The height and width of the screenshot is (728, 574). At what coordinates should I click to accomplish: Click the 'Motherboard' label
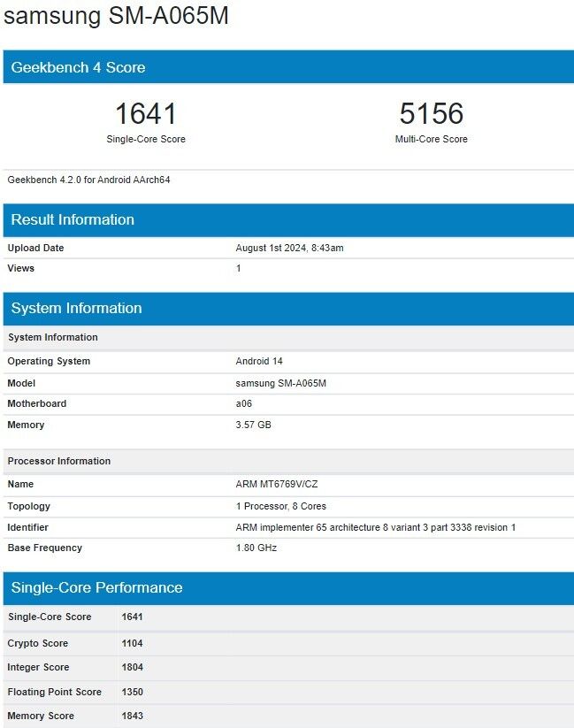click(36, 403)
